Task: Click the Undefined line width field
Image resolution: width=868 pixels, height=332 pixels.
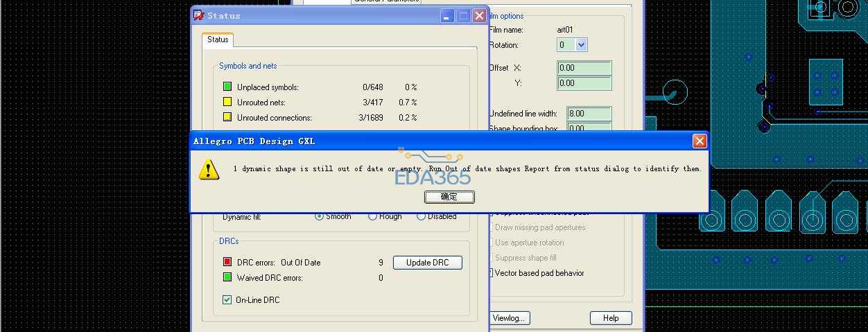Action: tap(589, 114)
